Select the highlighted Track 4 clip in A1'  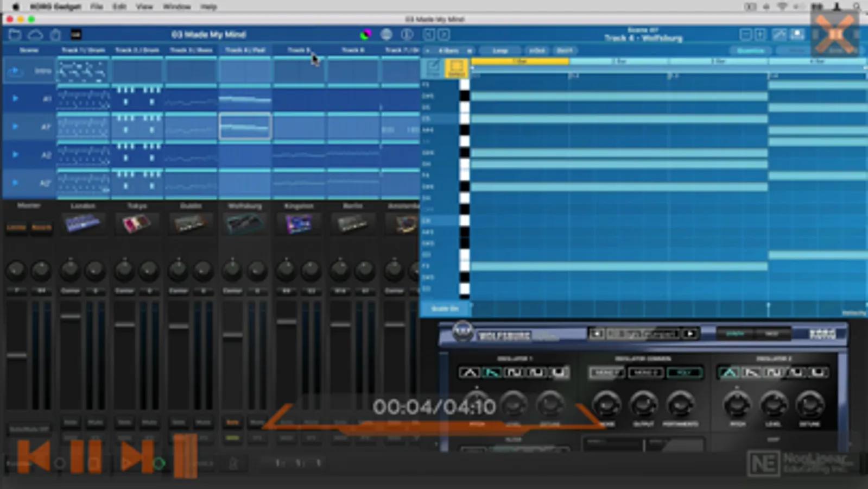tap(245, 127)
